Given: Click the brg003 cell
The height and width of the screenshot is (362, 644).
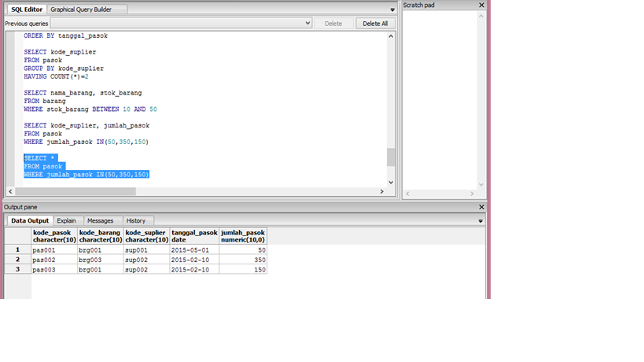Looking at the screenshot, I should pos(101,260).
